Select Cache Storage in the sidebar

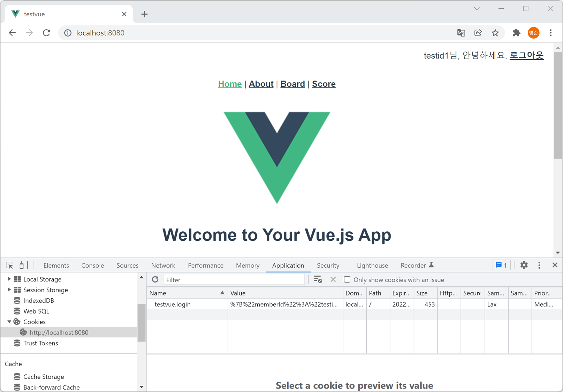click(44, 377)
